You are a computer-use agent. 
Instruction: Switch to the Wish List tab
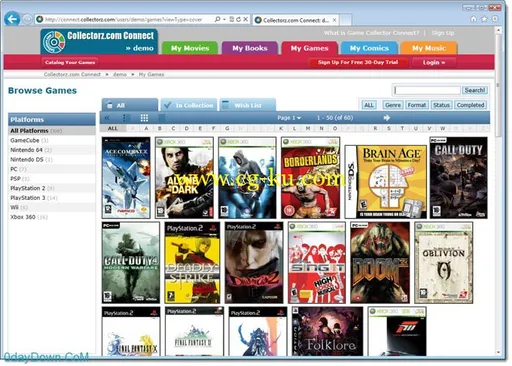pyautogui.click(x=248, y=105)
